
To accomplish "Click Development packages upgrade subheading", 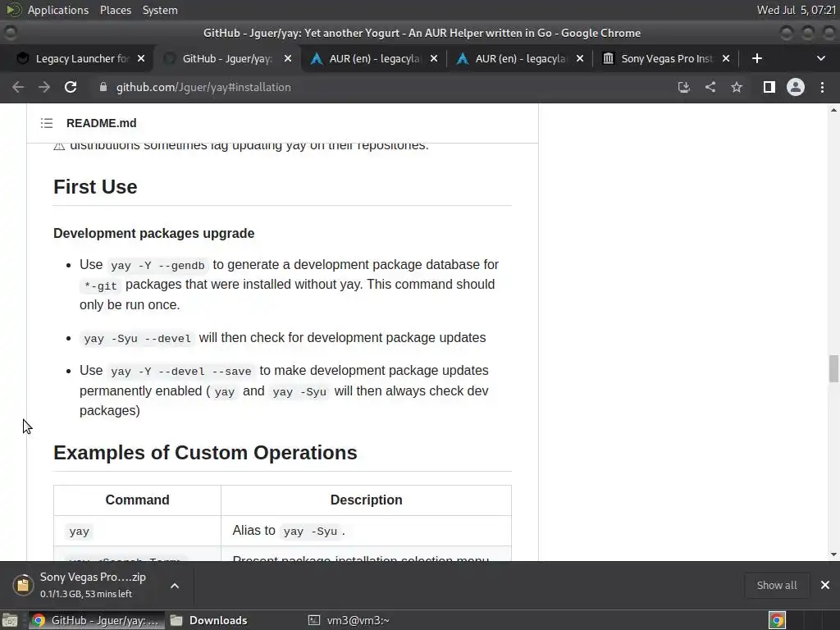I will coord(153,234).
